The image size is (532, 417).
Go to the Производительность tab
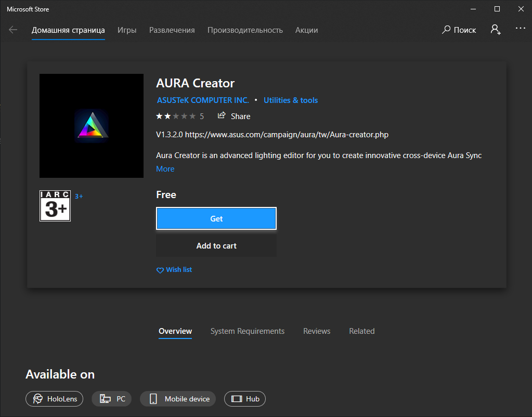coord(245,30)
